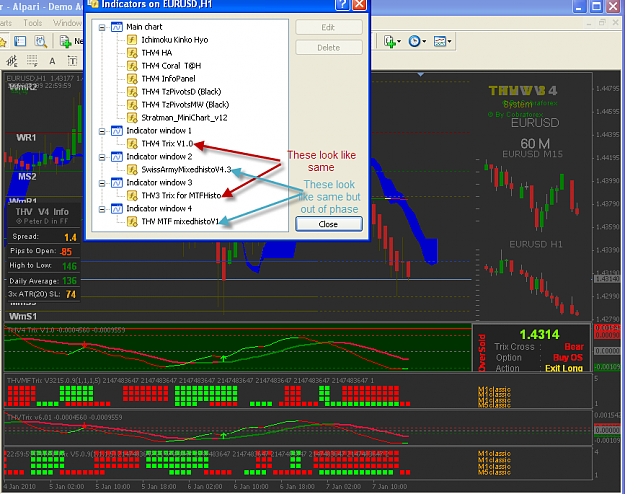The height and width of the screenshot is (494, 625).
Task: Click the yellow 'Exit Long' action text
Action: [564, 368]
